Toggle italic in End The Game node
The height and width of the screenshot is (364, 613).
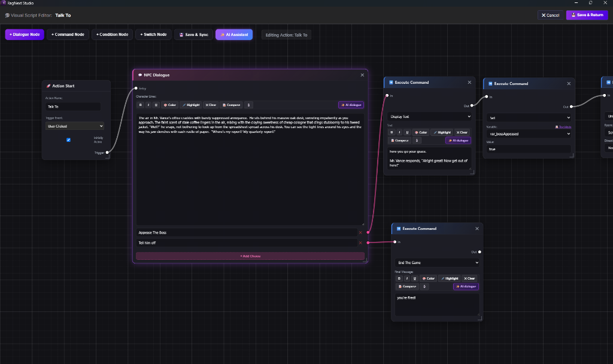click(x=406, y=278)
